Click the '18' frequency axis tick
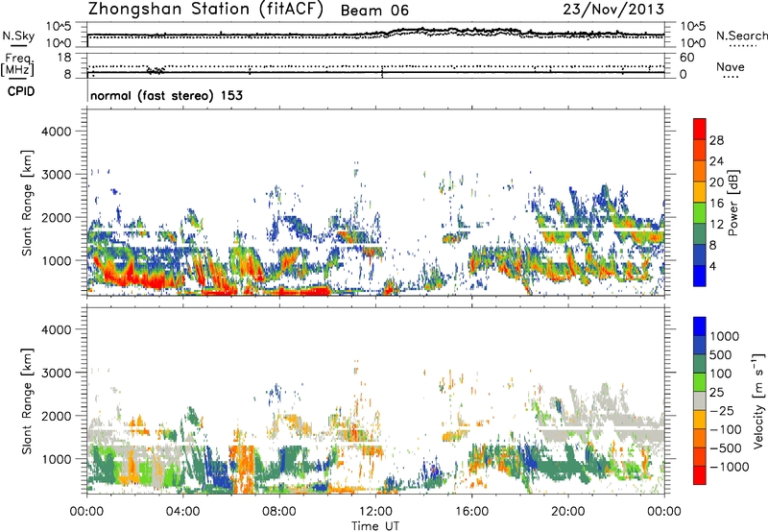Image resolution: width=768 pixels, height=532 pixels. click(x=64, y=58)
